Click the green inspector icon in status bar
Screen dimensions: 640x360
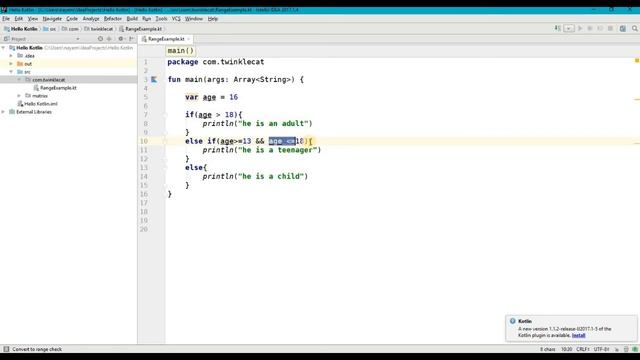635,349
